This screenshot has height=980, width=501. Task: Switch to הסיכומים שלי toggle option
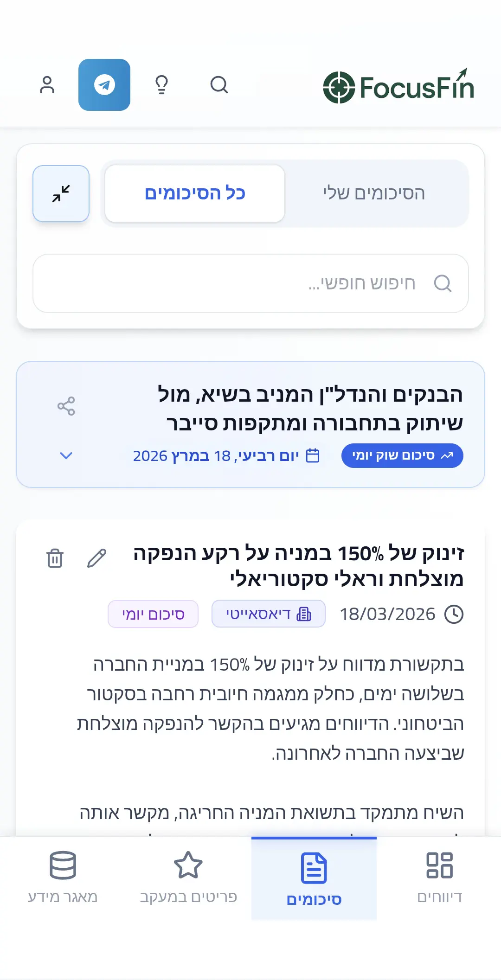point(374,193)
